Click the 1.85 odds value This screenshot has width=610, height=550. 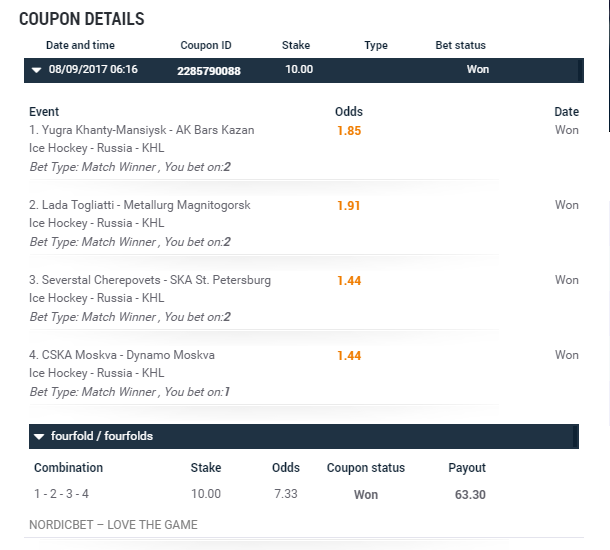[x=349, y=131]
